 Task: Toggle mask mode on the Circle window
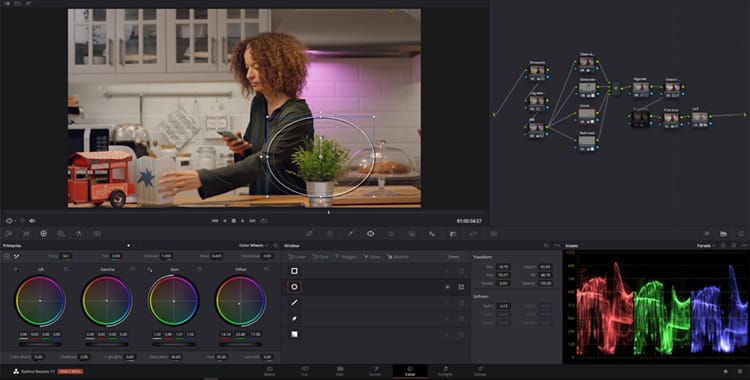click(461, 287)
